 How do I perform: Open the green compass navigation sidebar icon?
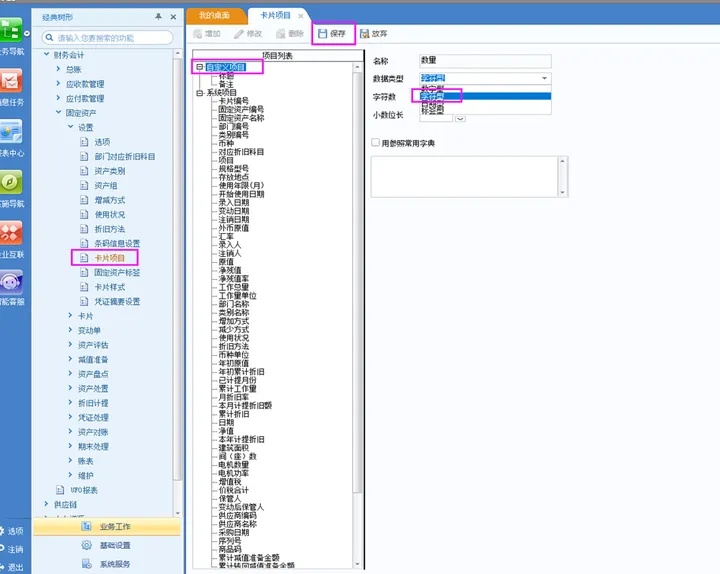pyautogui.click(x=12, y=183)
